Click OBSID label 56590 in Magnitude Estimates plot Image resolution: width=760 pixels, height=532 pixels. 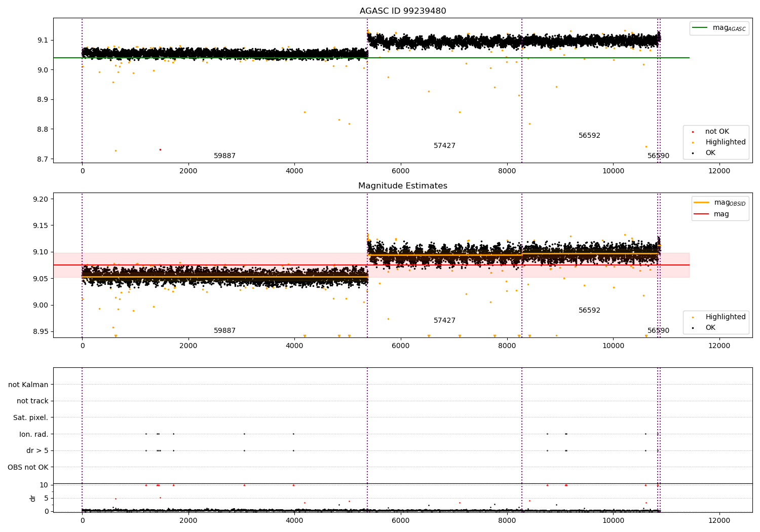point(658,331)
